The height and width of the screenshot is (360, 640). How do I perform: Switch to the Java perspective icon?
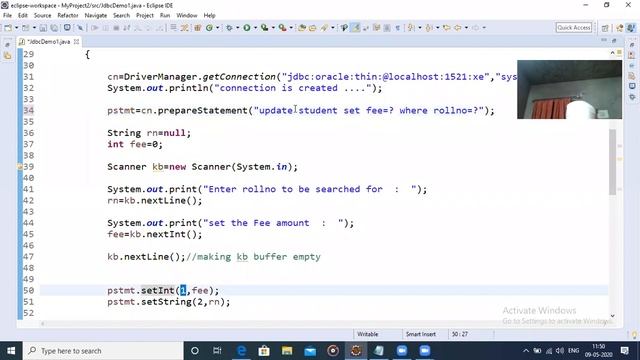pos(631,28)
